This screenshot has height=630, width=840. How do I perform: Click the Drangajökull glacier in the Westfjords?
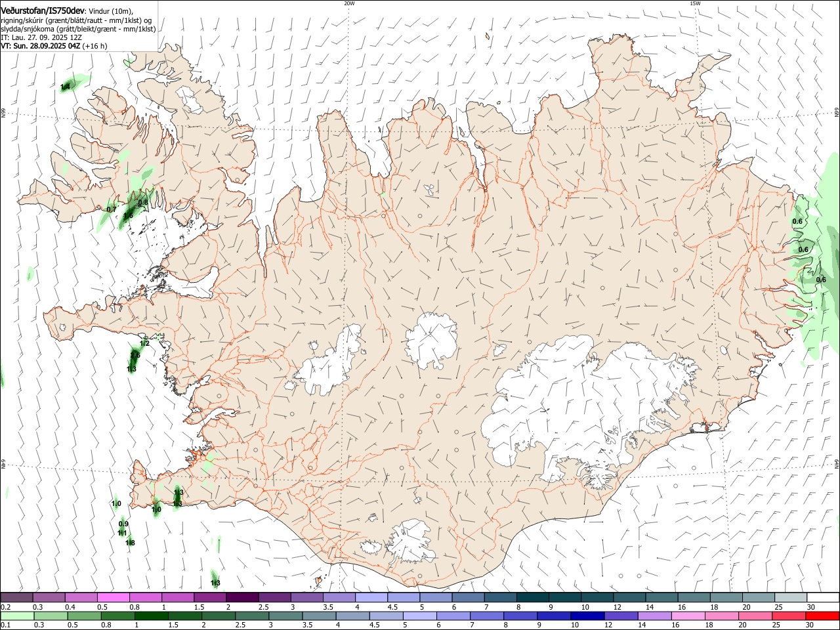pos(191,99)
